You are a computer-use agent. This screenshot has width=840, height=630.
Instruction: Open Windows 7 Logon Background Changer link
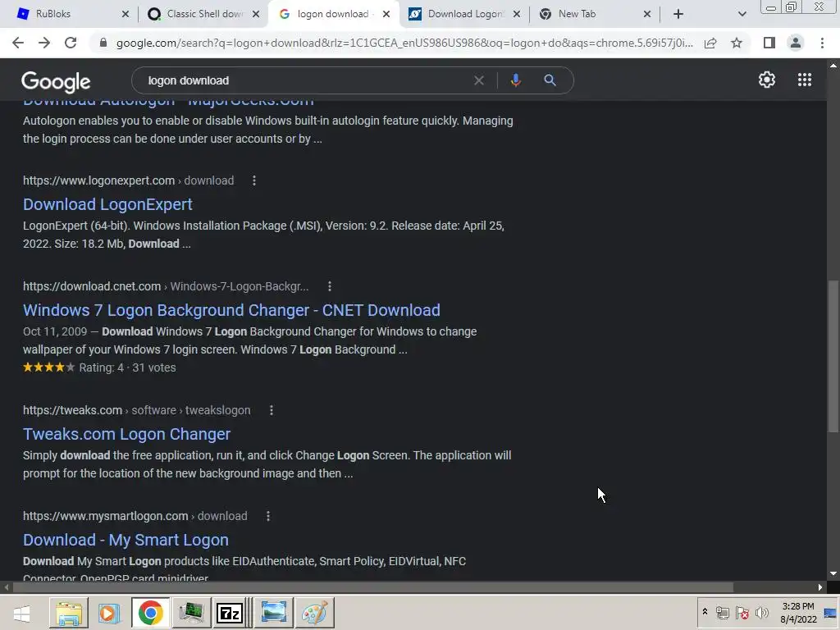pyautogui.click(x=231, y=310)
